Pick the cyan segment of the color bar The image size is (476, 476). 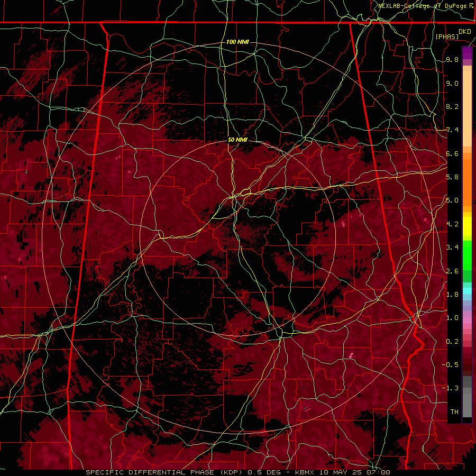[x=467, y=290]
